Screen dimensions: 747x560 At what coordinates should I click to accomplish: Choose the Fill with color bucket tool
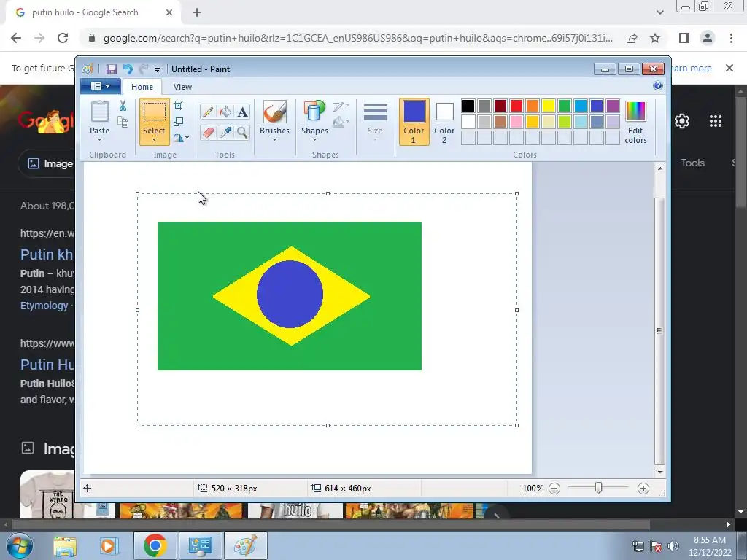pyautogui.click(x=225, y=112)
